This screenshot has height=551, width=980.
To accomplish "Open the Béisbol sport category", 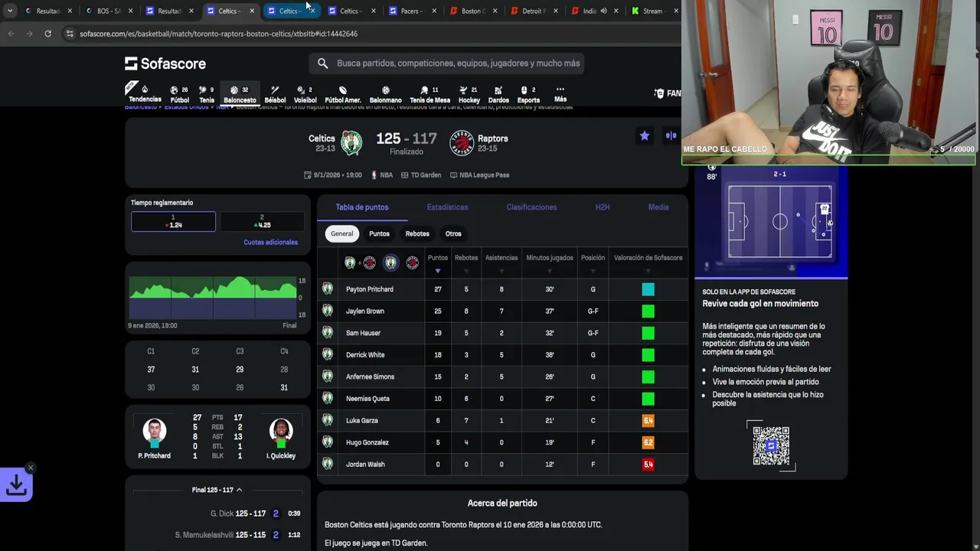I will pos(275,94).
